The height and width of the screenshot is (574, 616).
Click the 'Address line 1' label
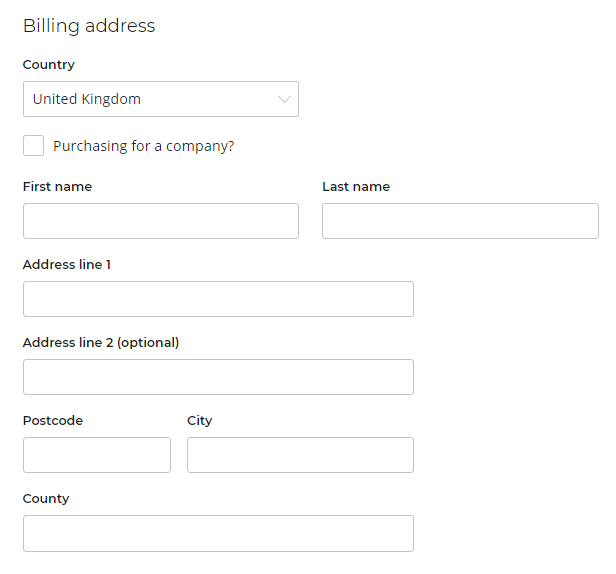tap(67, 265)
